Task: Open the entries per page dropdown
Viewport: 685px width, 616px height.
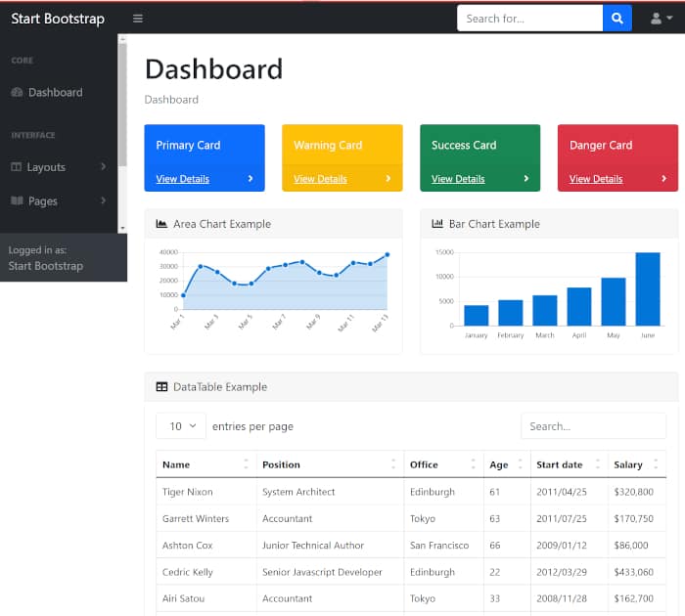Action: (x=181, y=426)
